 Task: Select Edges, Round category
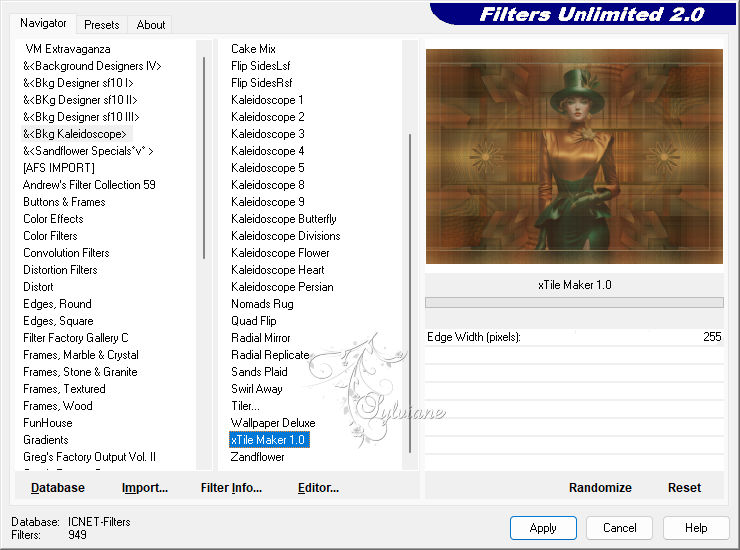point(58,304)
